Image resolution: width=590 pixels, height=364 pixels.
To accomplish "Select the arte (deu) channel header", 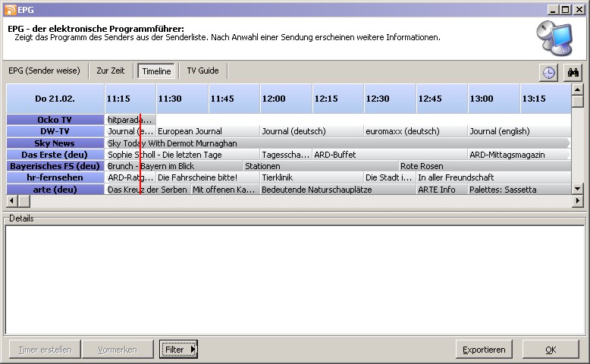I will pos(55,190).
